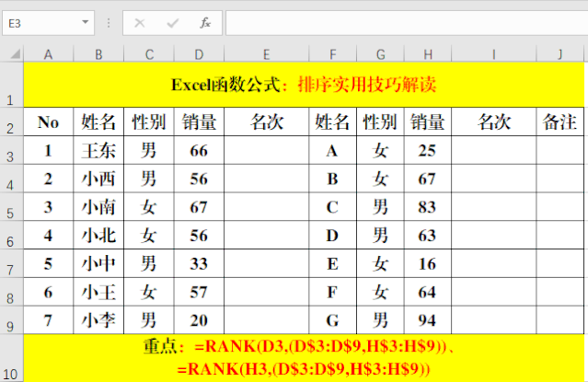The height and width of the screenshot is (382, 588).
Task: Select row 9 header
Action: (x=11, y=320)
